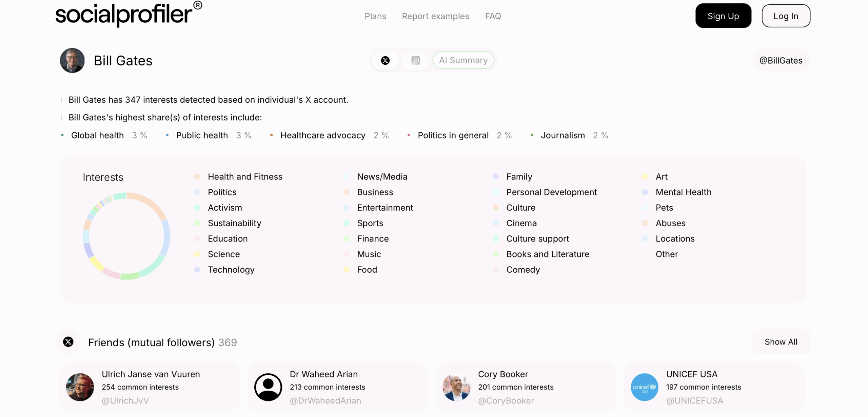This screenshot has height=417, width=868.
Task: Click the interests donut chart
Action: point(126,236)
